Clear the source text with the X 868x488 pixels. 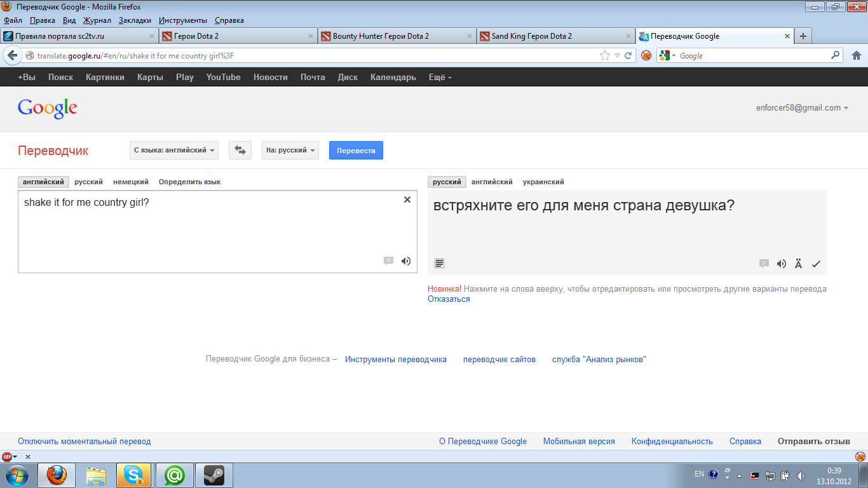click(x=407, y=200)
